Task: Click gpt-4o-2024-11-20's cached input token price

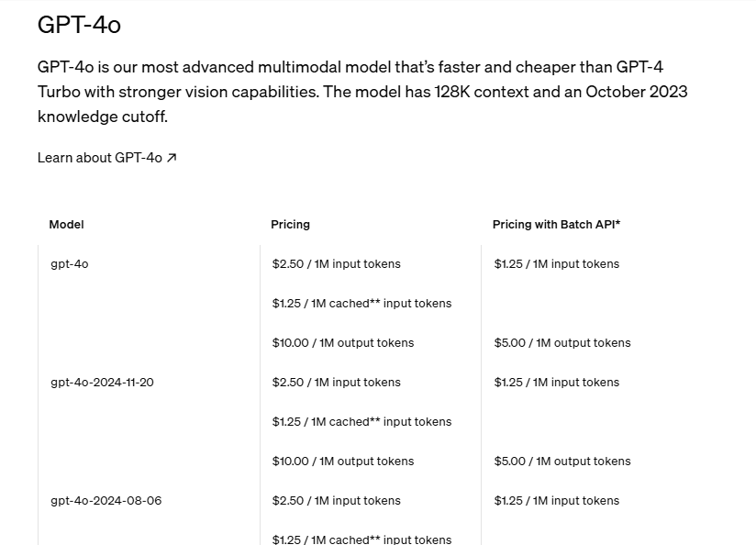Action: click(361, 421)
